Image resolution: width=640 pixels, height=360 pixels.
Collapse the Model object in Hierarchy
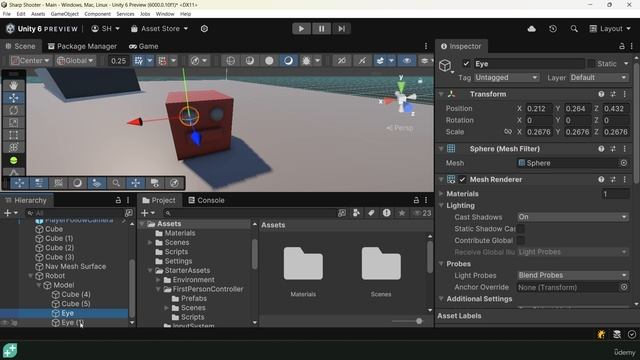[x=39, y=285]
